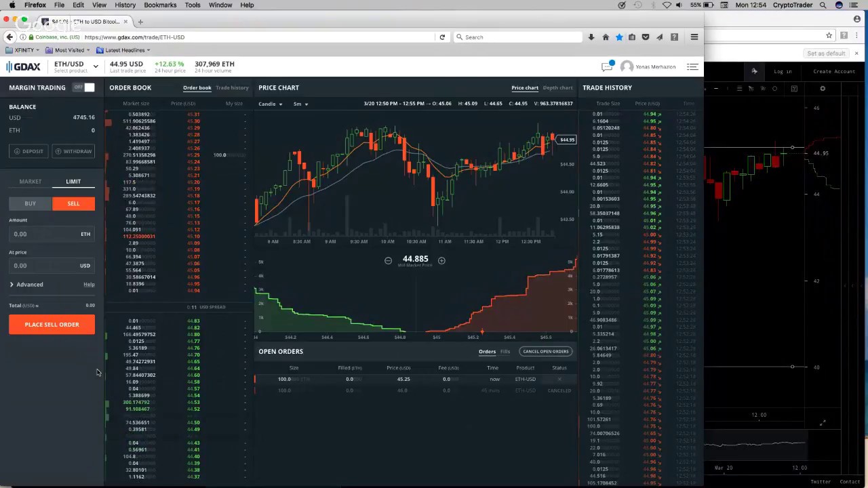Click bookmark star in background browser window

tap(829, 35)
